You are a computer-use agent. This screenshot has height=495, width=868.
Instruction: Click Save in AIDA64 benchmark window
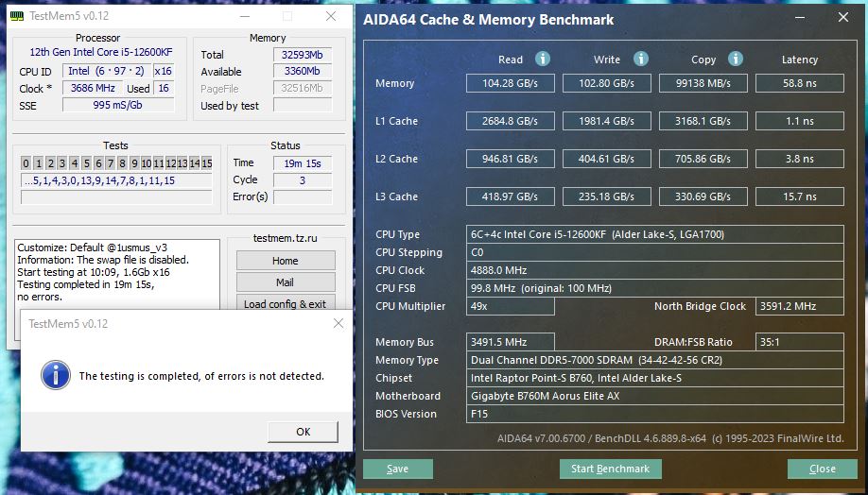[397, 469]
